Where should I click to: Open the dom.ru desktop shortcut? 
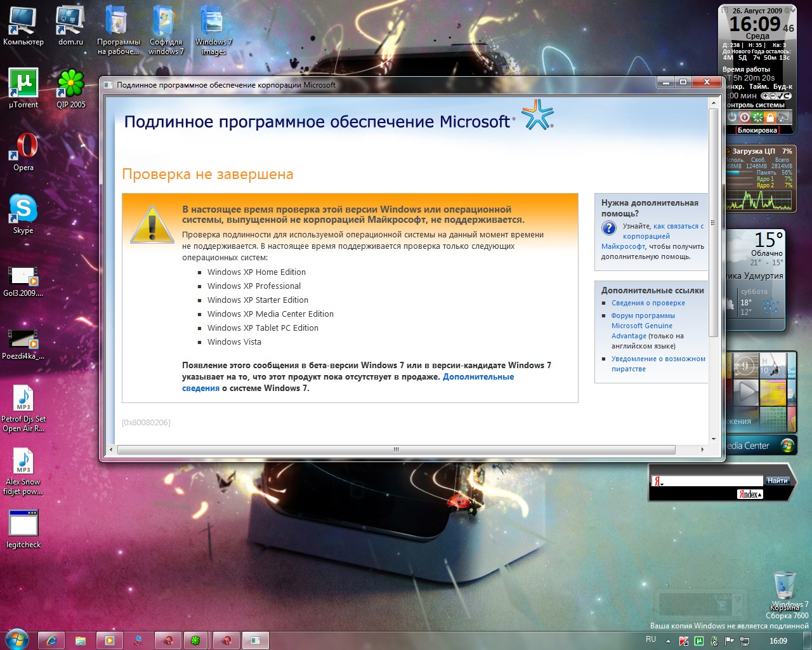click(70, 26)
